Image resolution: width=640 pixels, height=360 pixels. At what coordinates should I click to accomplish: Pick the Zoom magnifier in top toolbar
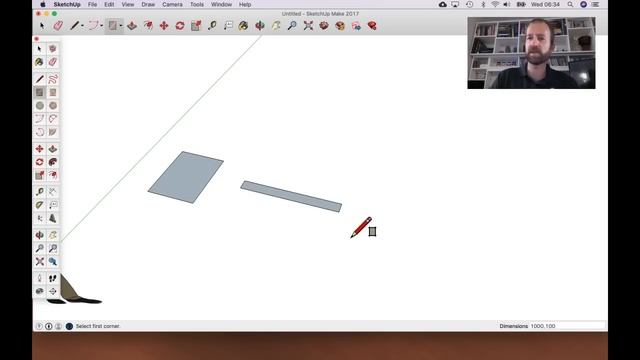click(292, 26)
